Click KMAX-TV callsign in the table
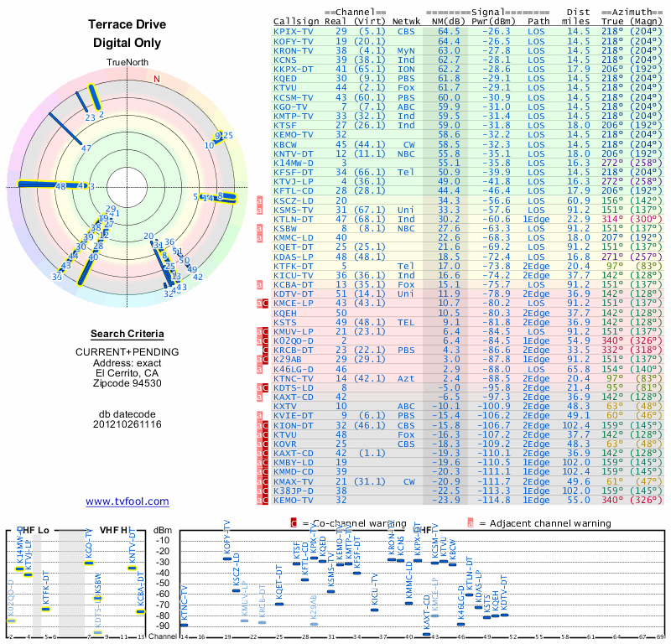Image resolution: width=671 pixels, height=644 pixels. click(294, 481)
